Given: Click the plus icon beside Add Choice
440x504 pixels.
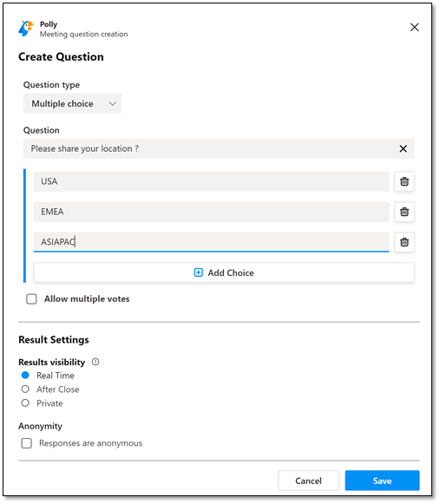Looking at the screenshot, I should [x=199, y=272].
